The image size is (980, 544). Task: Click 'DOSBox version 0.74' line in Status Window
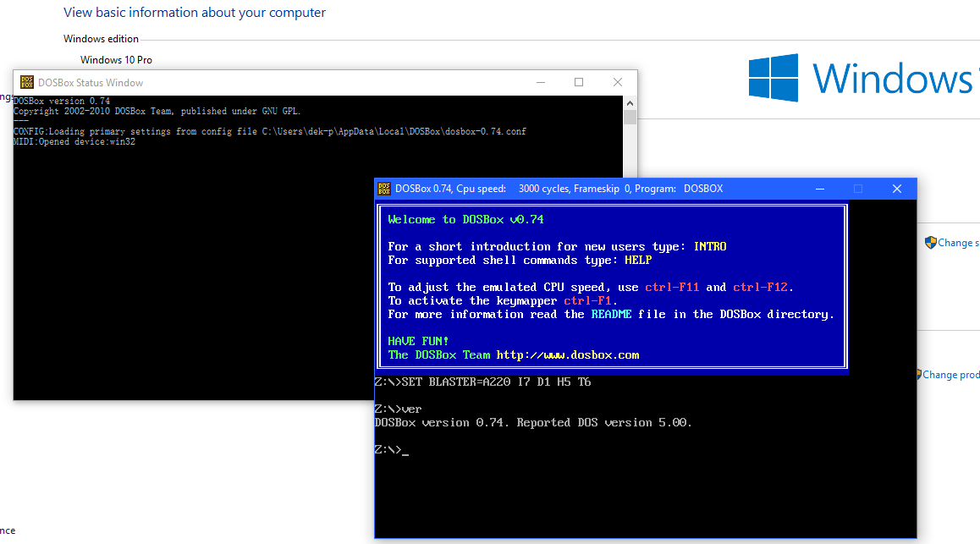click(x=62, y=101)
